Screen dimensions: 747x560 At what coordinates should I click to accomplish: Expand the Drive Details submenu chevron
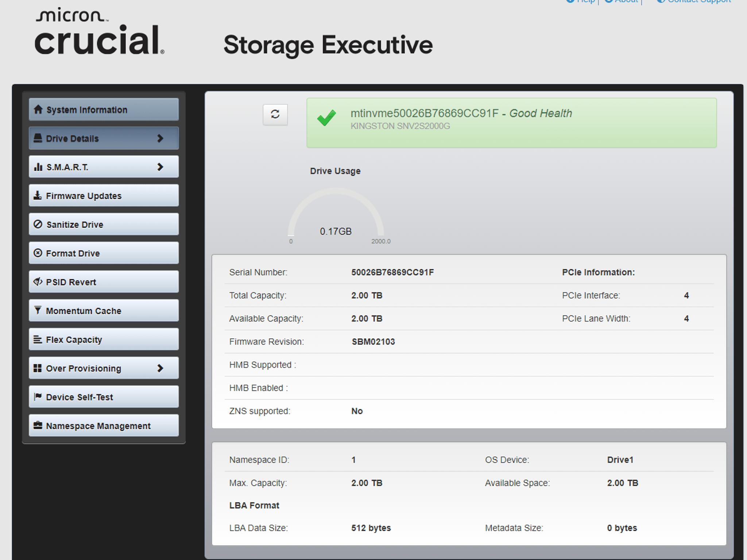pos(160,138)
